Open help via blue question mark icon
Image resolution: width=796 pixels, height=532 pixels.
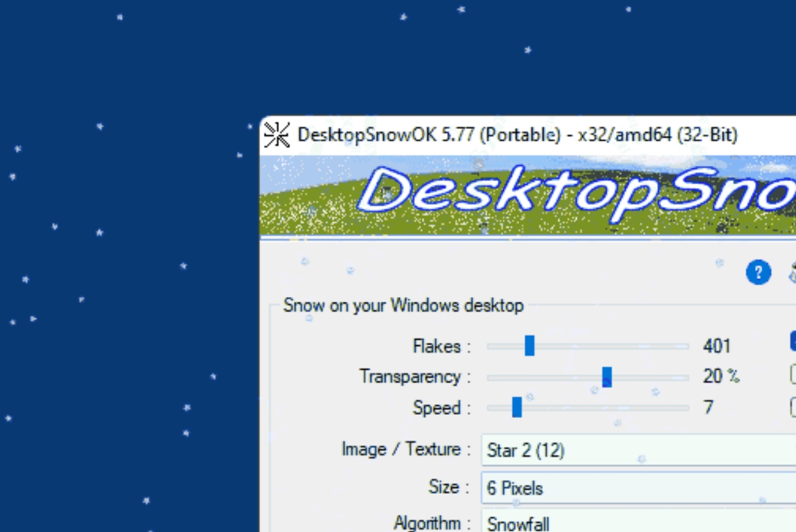[x=758, y=273]
